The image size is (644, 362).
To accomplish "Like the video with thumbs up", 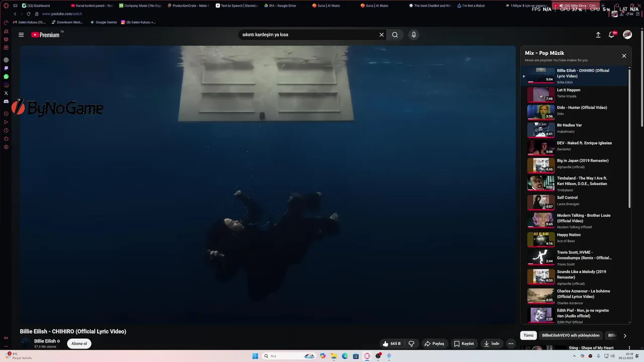I will coord(391,343).
